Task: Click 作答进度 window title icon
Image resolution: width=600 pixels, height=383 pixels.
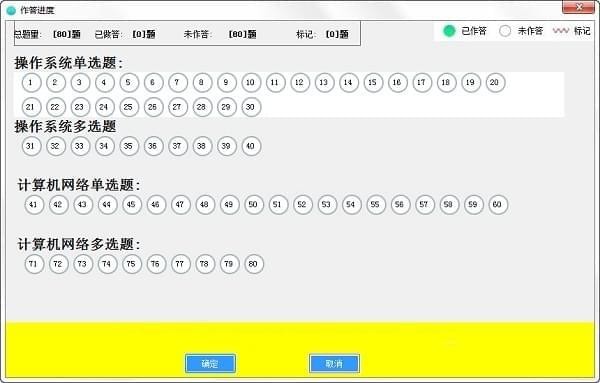Action: click(x=11, y=10)
